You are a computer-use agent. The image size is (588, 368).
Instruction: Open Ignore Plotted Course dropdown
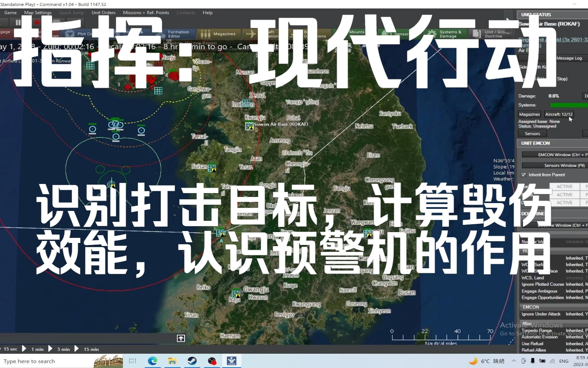(x=576, y=284)
